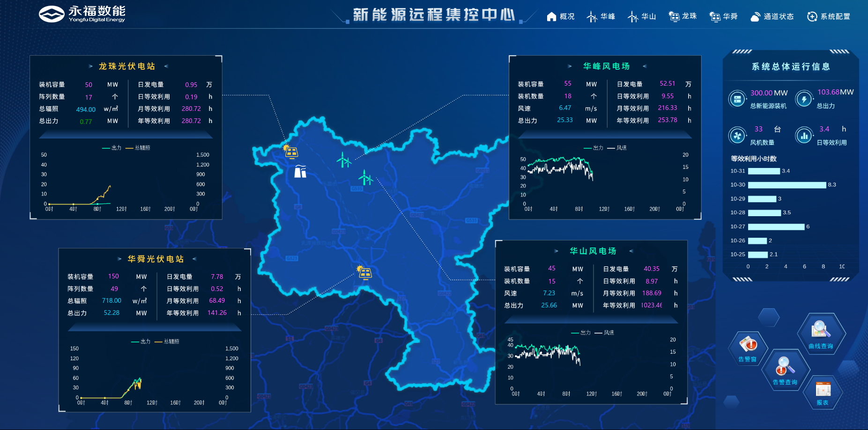
Task: Click left arrow after 华峰风电场 title
Action: tap(645, 66)
